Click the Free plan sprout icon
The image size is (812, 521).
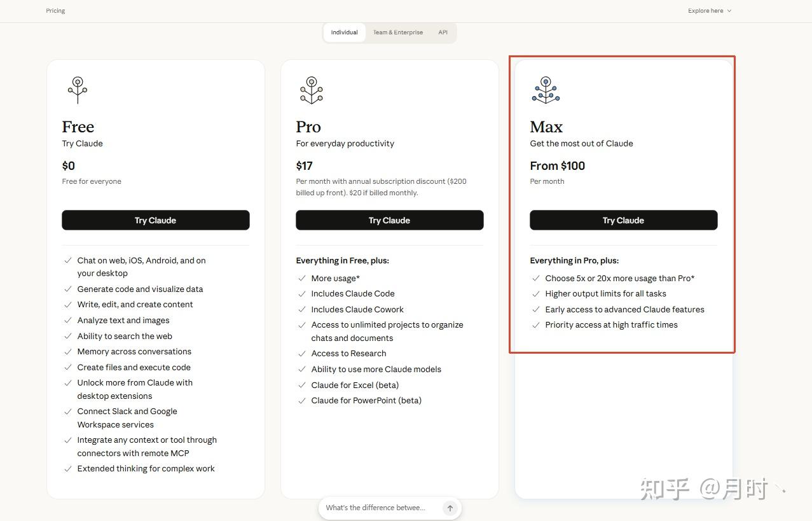[78, 90]
